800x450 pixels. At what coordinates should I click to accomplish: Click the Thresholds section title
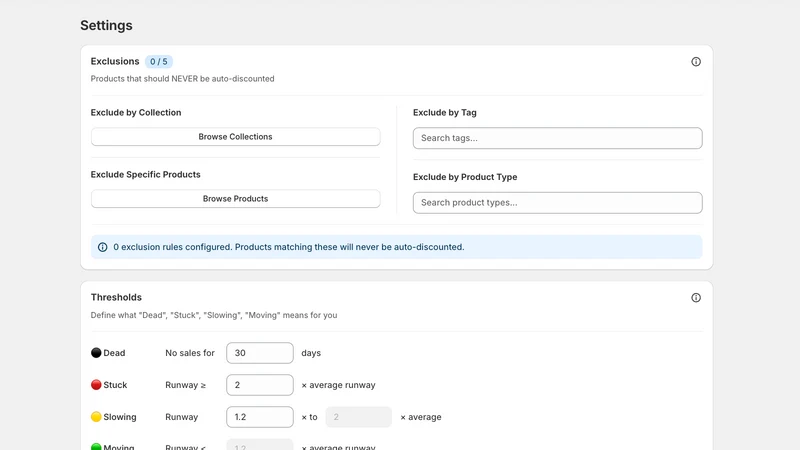116,297
